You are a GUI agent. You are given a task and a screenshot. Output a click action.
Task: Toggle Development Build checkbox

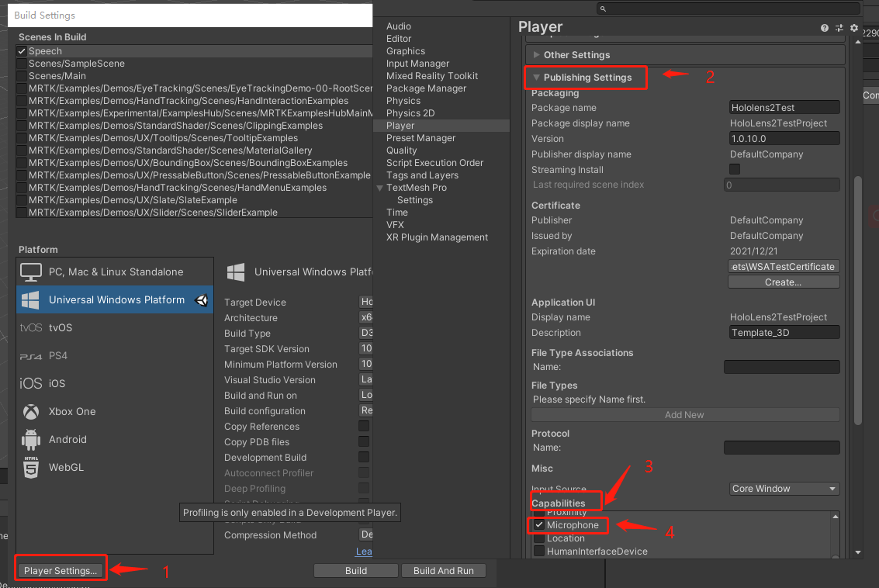pyautogui.click(x=364, y=457)
